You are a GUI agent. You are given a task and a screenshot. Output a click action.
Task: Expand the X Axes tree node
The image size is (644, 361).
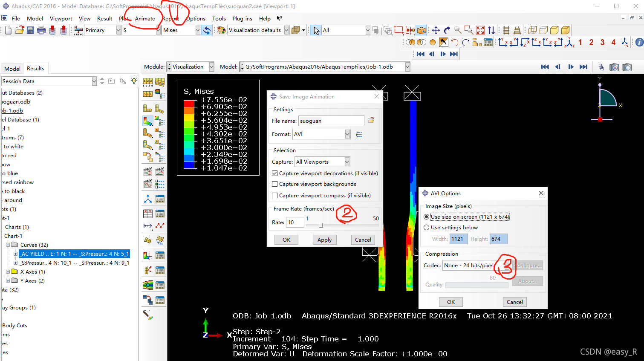pyautogui.click(x=8, y=272)
